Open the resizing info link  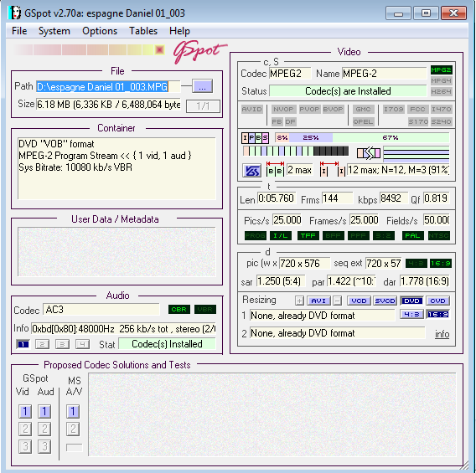coord(442,334)
